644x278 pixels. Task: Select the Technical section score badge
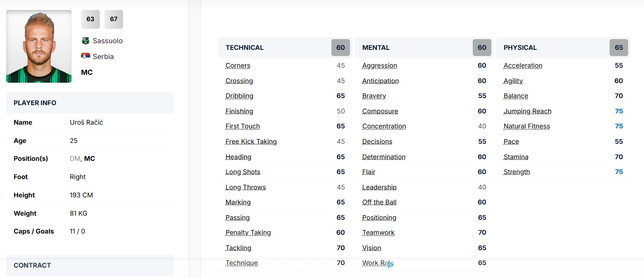pos(341,47)
